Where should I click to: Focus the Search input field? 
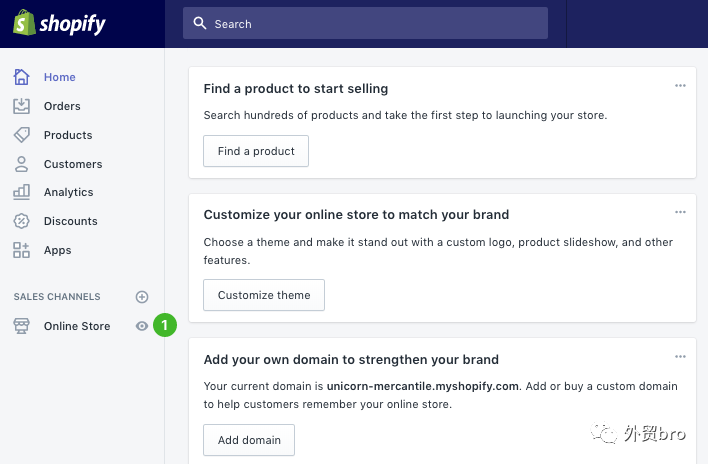tap(365, 23)
